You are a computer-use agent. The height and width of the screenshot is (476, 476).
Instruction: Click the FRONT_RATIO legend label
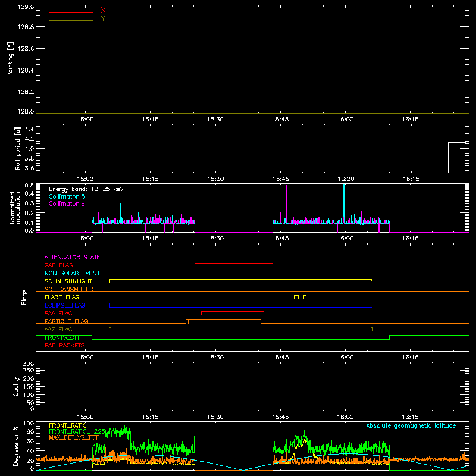pos(68,425)
